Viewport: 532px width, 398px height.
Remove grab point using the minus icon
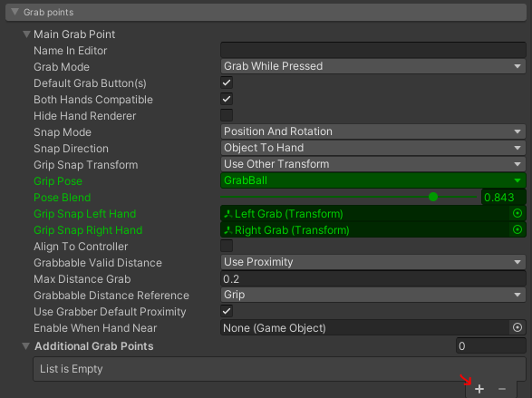click(502, 389)
